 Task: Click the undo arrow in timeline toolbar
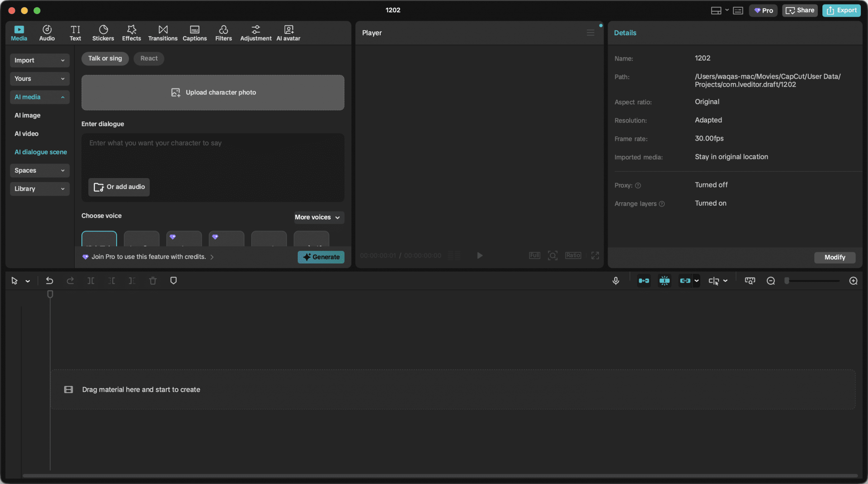tap(50, 281)
